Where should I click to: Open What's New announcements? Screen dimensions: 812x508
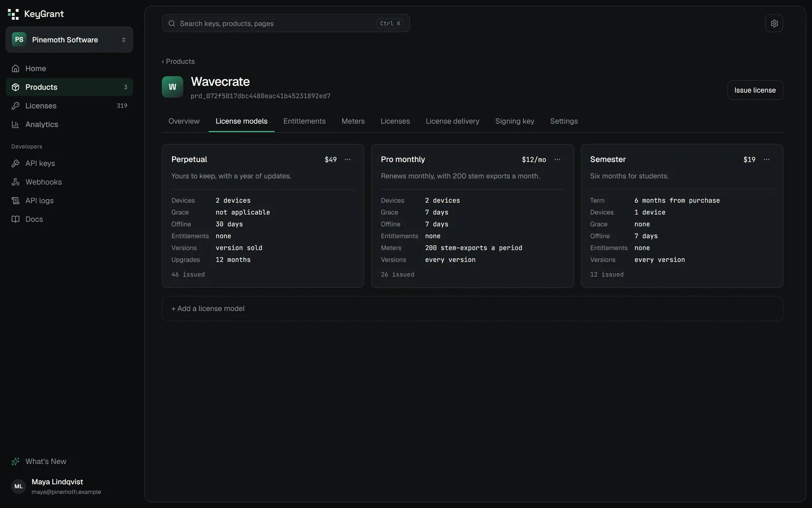[69, 461]
